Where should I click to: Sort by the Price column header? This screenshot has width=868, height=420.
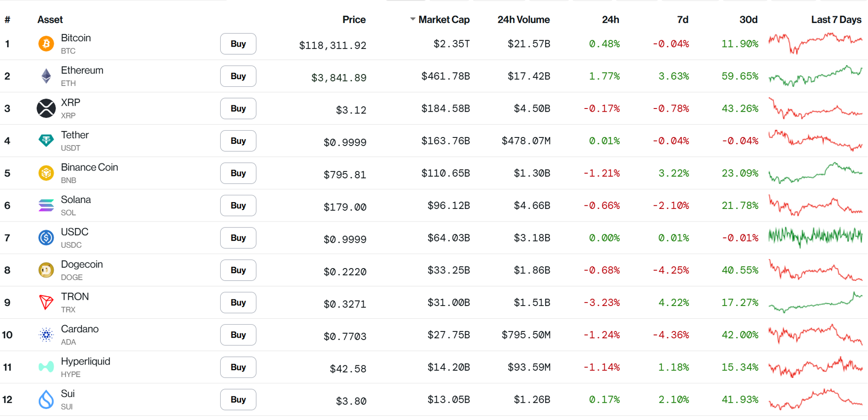pyautogui.click(x=354, y=19)
